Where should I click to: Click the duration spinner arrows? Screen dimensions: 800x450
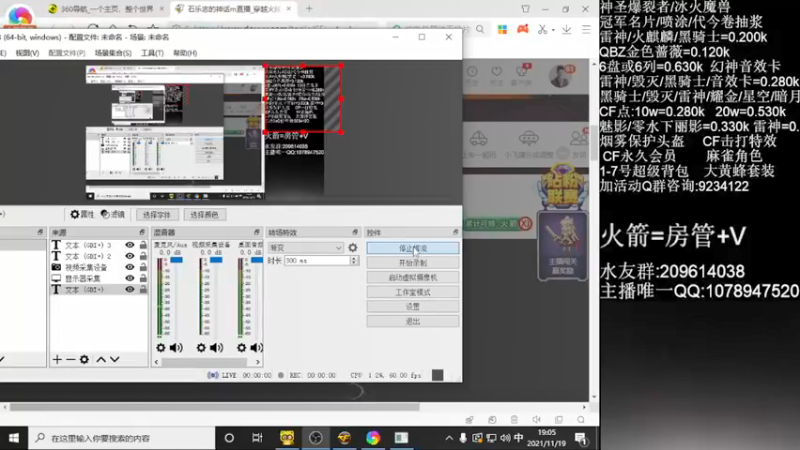click(x=354, y=260)
